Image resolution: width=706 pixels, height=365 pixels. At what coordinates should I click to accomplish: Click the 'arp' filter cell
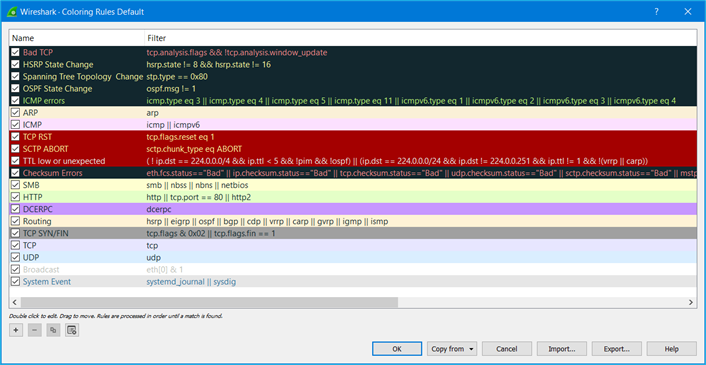[153, 113]
